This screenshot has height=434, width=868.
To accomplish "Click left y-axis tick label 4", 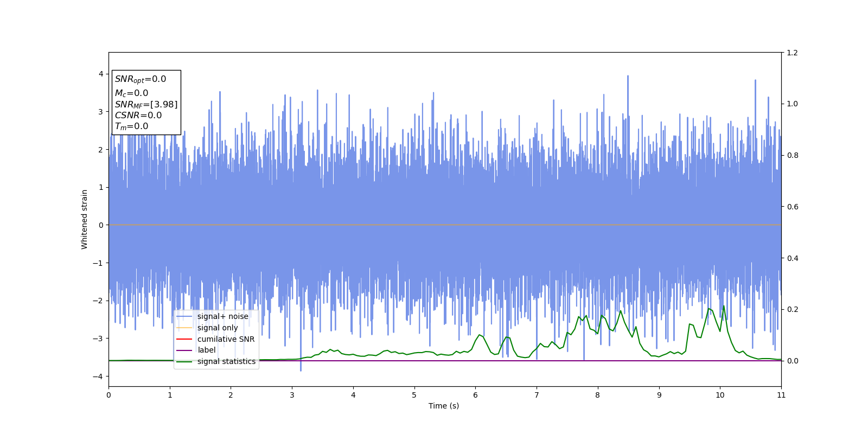I will pyautogui.click(x=101, y=74).
